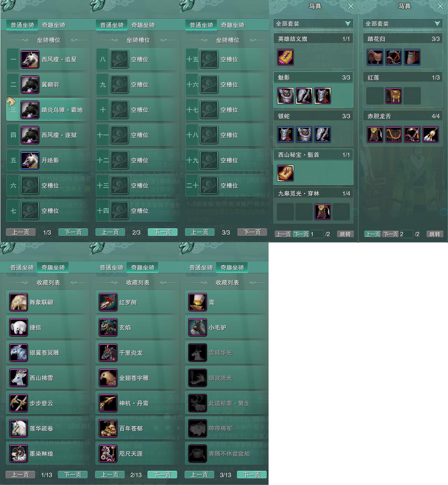Select the 月绝影 white horse icon
This screenshot has width=448, height=485.
pos(30,160)
